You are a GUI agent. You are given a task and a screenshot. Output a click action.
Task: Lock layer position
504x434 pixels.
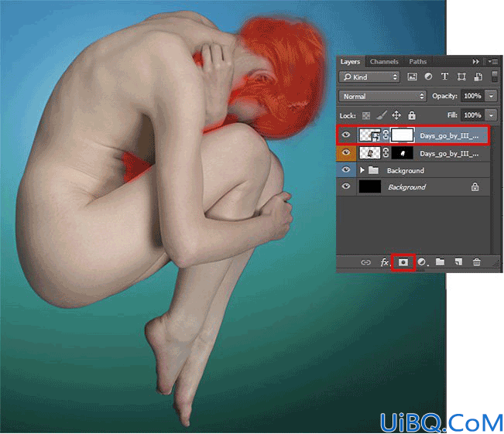point(396,115)
